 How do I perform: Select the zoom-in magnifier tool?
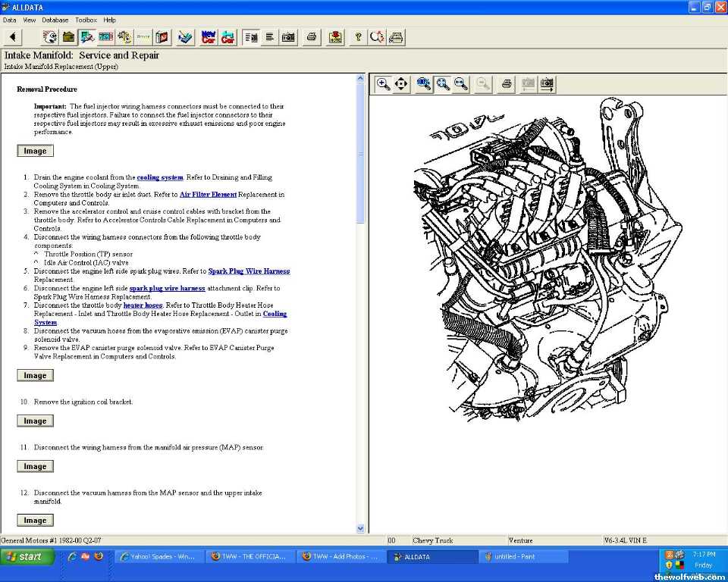tap(384, 84)
